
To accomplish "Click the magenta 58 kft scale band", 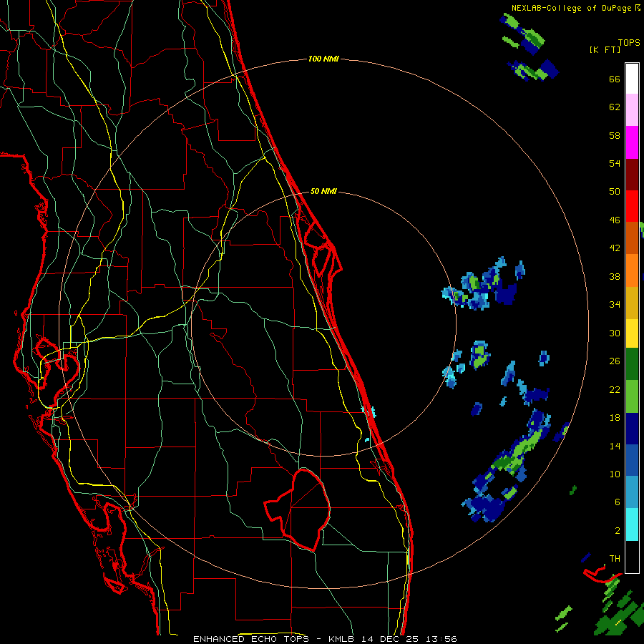I will (x=632, y=142).
